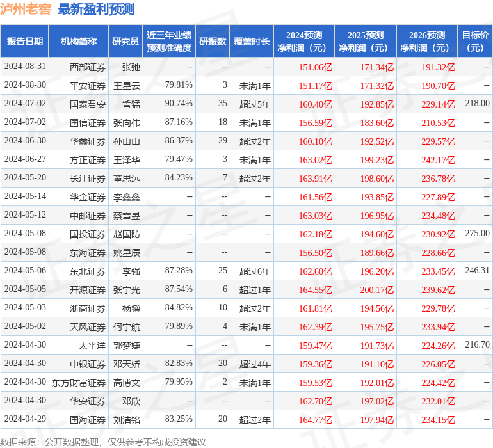The width and height of the screenshot is (493, 448).
Task: Click researcher 李鑫鑫
Action: (x=126, y=197)
